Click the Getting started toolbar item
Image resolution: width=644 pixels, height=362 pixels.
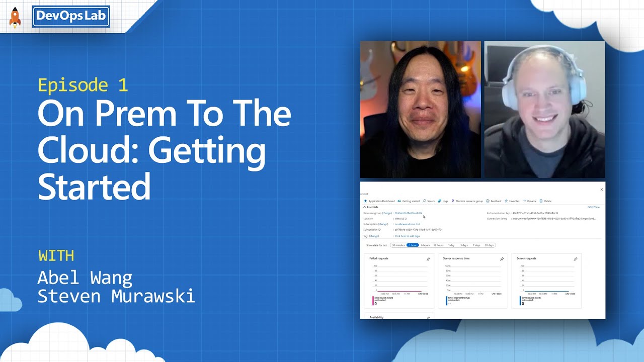(409, 201)
